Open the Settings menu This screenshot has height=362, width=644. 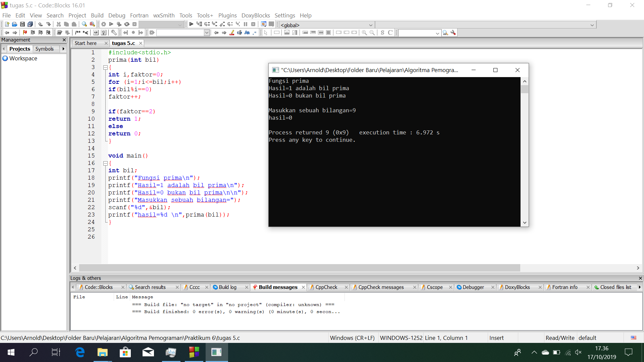[x=285, y=15]
